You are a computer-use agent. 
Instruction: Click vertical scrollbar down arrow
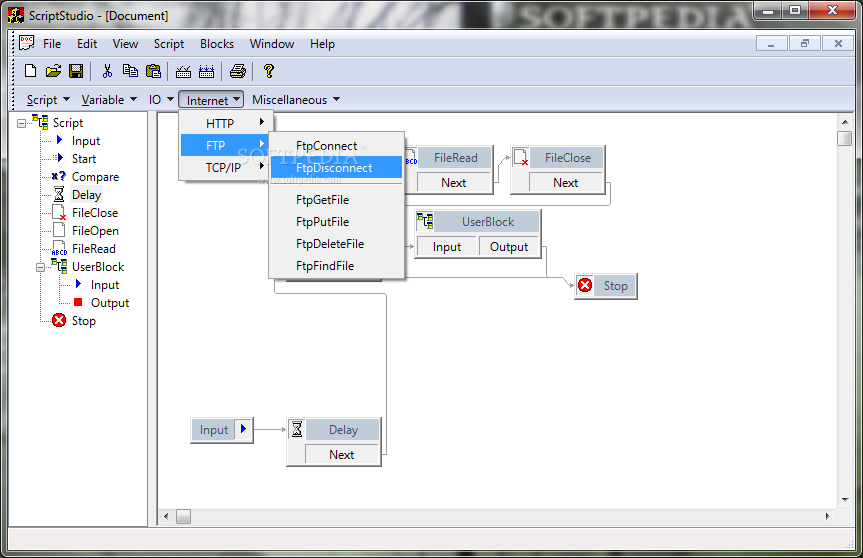[x=845, y=500]
